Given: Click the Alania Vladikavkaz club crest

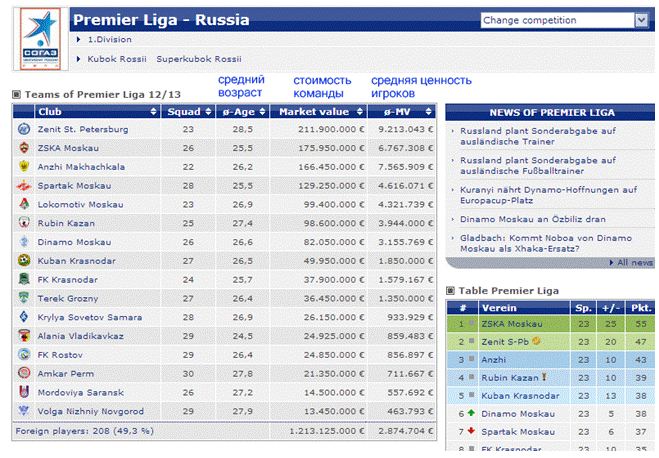Looking at the screenshot, I should coord(24,336).
